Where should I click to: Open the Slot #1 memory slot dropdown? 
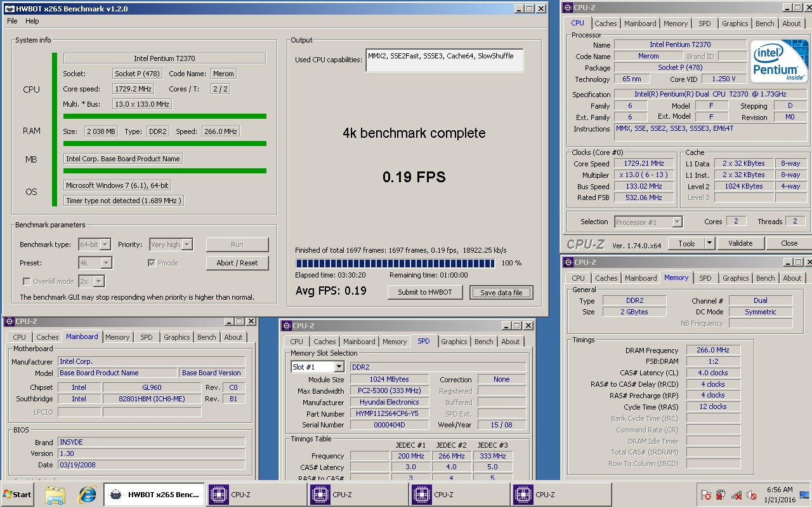point(317,367)
